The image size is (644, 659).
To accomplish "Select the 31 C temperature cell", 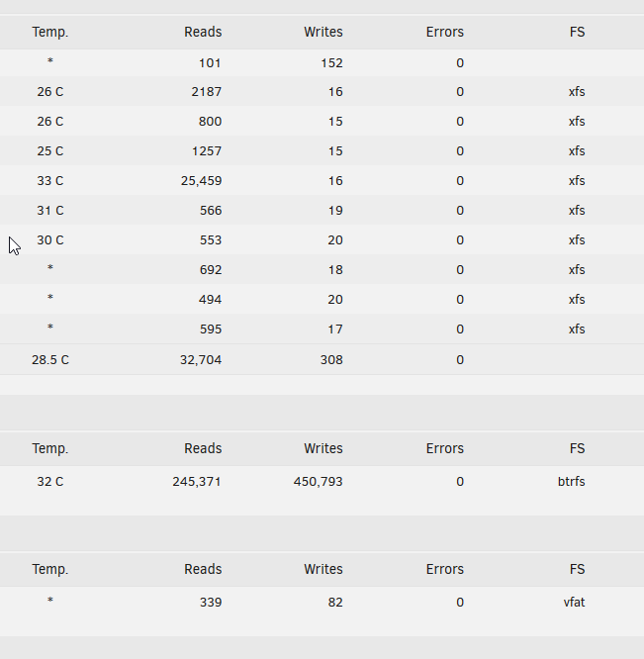I will pyautogui.click(x=50, y=210).
